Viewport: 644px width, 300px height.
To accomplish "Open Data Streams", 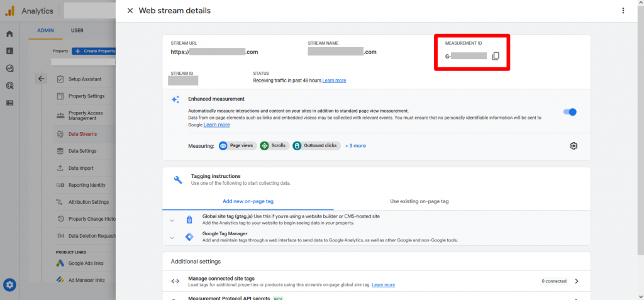I will click(82, 134).
